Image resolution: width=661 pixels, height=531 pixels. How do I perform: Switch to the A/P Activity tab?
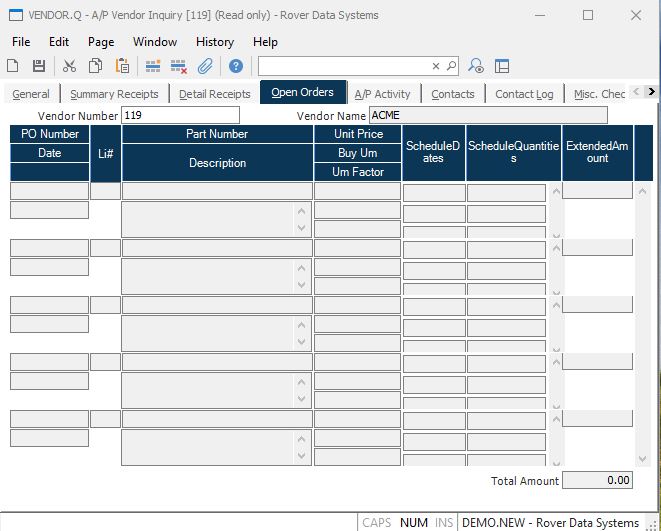point(382,94)
